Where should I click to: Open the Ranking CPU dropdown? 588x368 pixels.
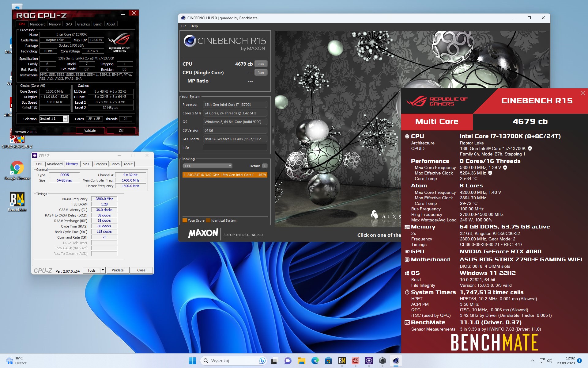(x=208, y=166)
